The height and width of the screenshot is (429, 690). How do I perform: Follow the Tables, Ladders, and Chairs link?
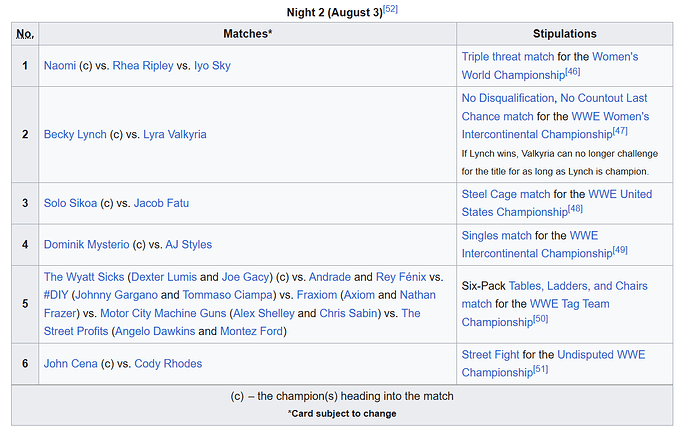click(x=554, y=295)
